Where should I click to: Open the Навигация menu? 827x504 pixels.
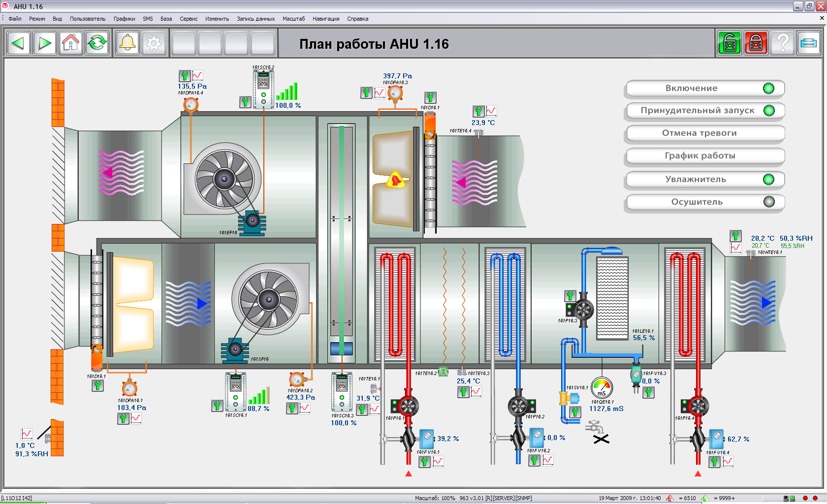pyautogui.click(x=325, y=19)
